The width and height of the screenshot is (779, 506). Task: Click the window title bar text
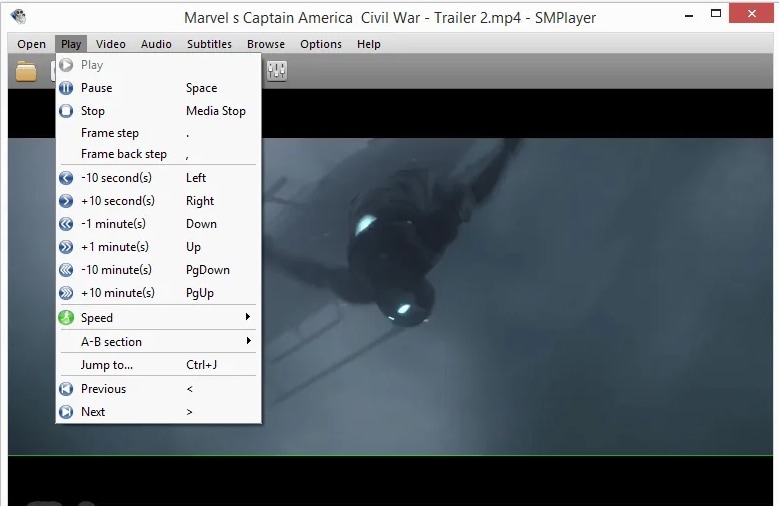coord(390,18)
